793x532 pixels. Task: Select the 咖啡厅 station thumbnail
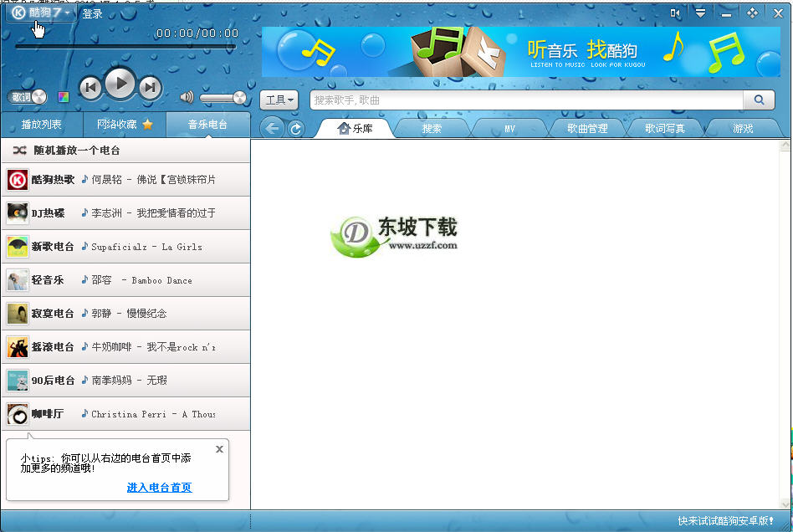pyautogui.click(x=18, y=414)
